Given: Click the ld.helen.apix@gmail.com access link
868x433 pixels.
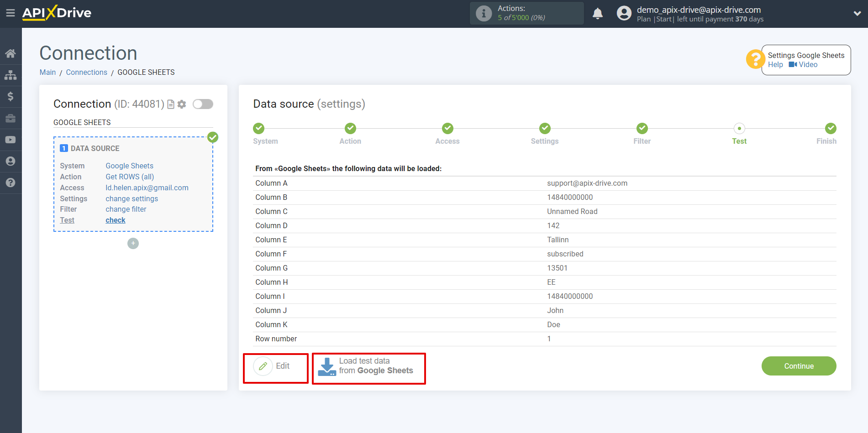Looking at the screenshot, I should point(147,188).
